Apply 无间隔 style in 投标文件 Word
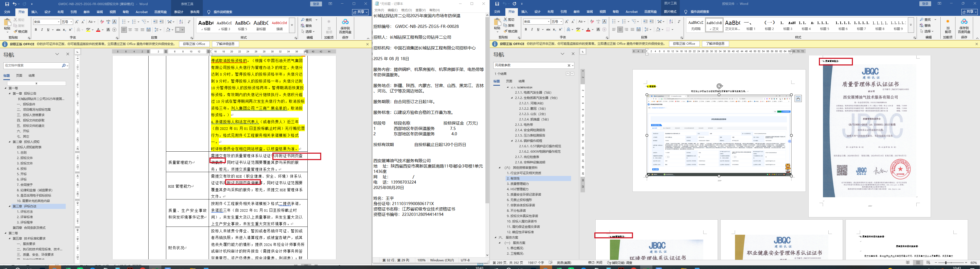The width and height of the screenshot is (980, 269). pyautogui.click(x=696, y=25)
